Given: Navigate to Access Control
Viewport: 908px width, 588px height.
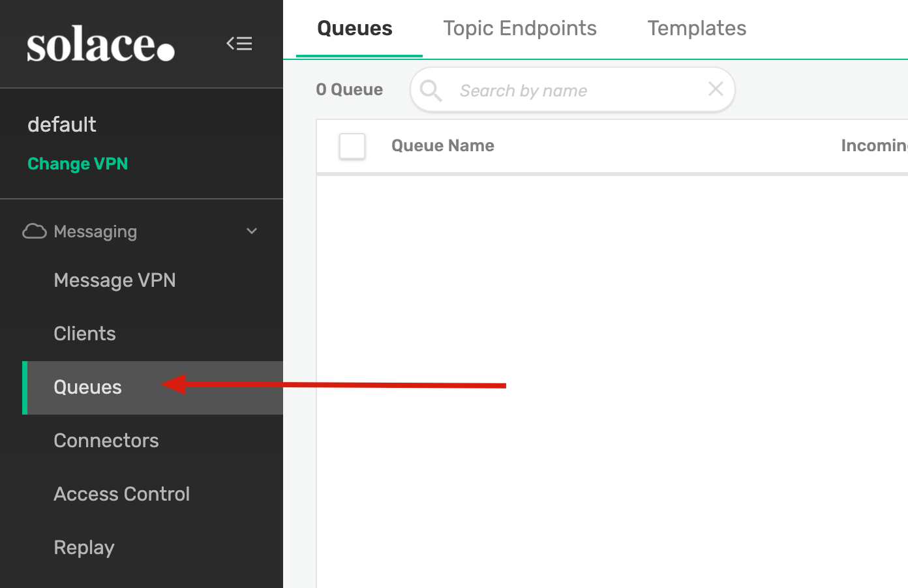Looking at the screenshot, I should point(122,494).
